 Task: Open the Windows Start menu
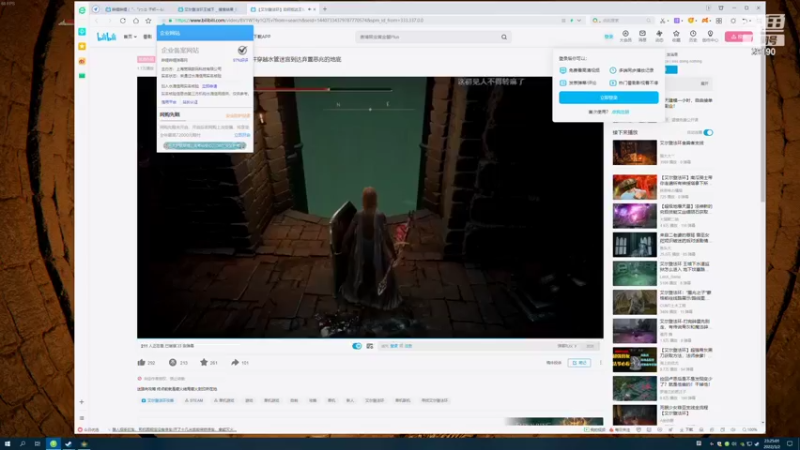[7, 444]
